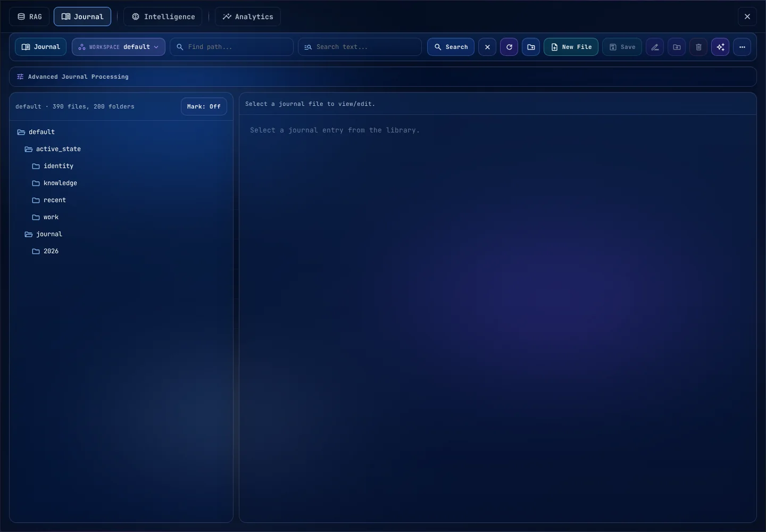Open the identity folder

(121, 166)
